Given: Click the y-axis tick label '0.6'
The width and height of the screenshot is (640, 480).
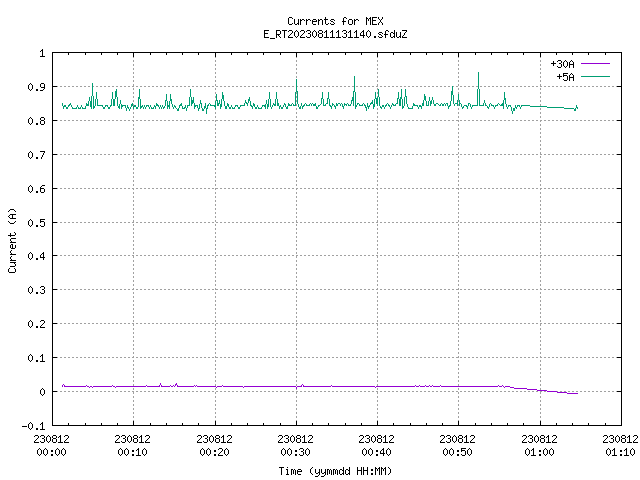Looking at the screenshot, I should [x=36, y=189].
